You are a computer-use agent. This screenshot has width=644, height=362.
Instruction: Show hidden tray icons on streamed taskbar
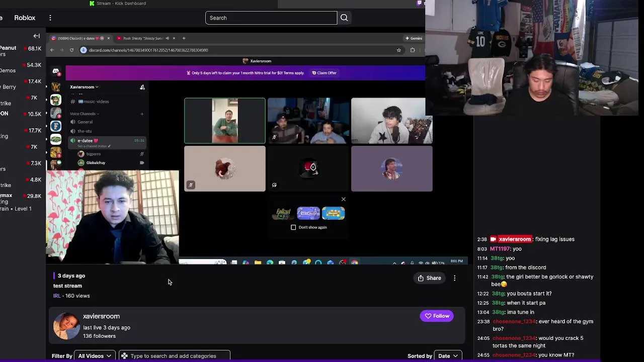[x=394, y=262]
